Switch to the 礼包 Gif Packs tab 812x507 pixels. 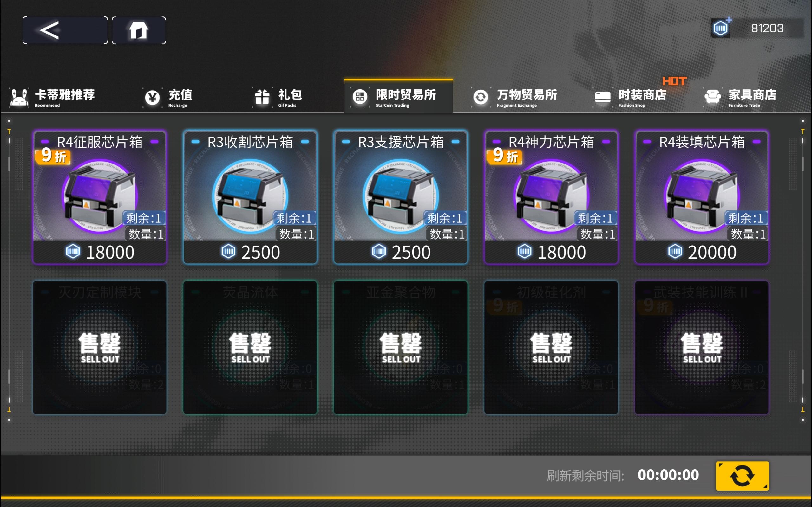pyautogui.click(x=278, y=97)
